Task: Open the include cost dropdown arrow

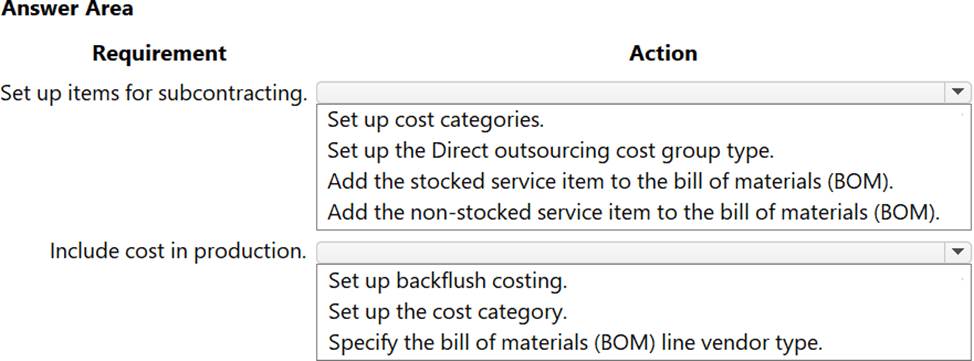Action: point(957,252)
